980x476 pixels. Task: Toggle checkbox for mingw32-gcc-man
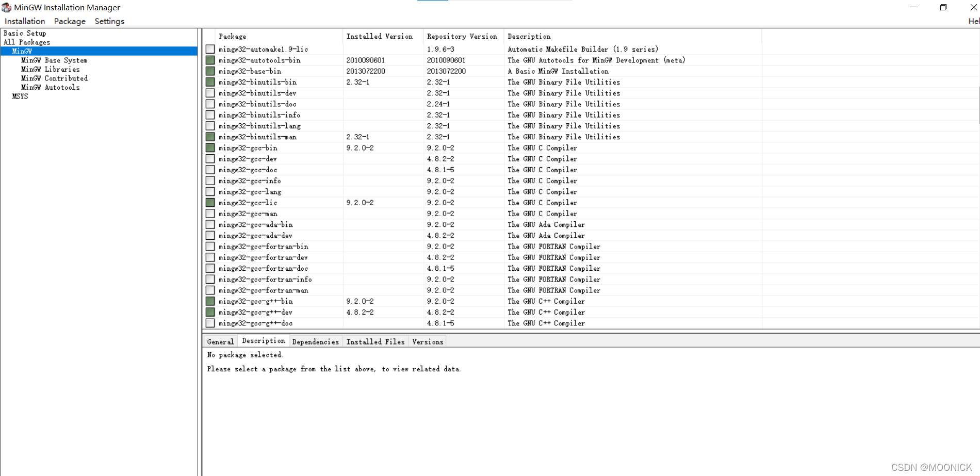click(x=210, y=214)
